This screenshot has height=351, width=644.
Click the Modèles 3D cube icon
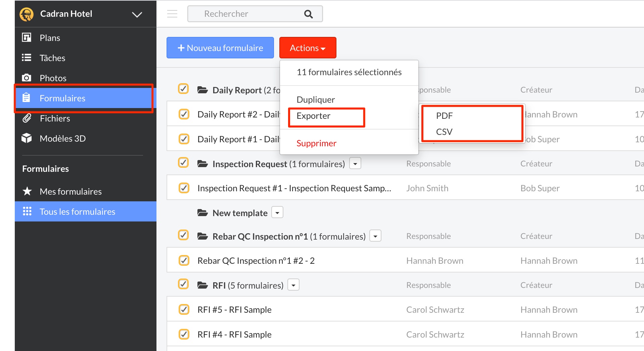(27, 138)
